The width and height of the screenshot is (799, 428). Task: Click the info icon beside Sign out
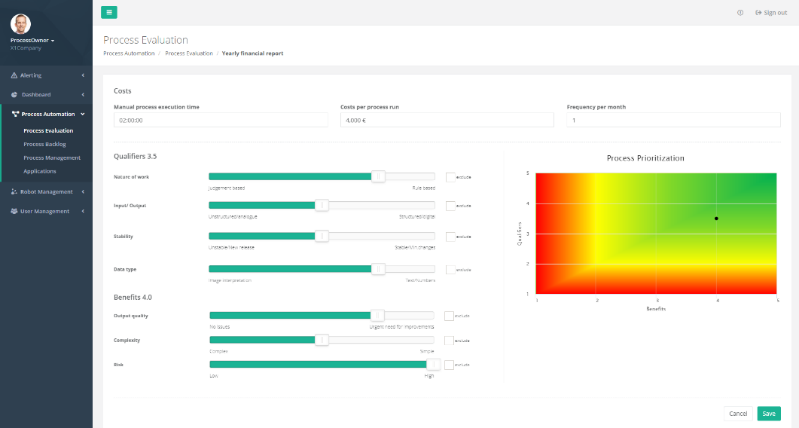740,12
